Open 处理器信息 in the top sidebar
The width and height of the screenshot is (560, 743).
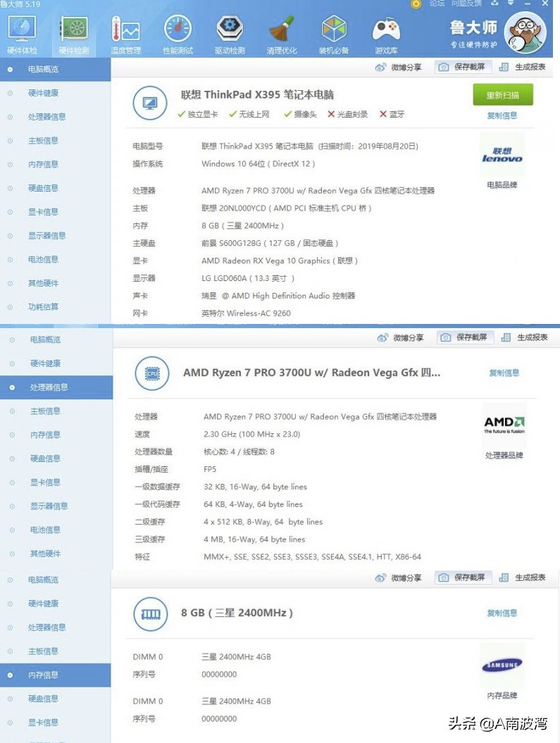tap(56, 117)
